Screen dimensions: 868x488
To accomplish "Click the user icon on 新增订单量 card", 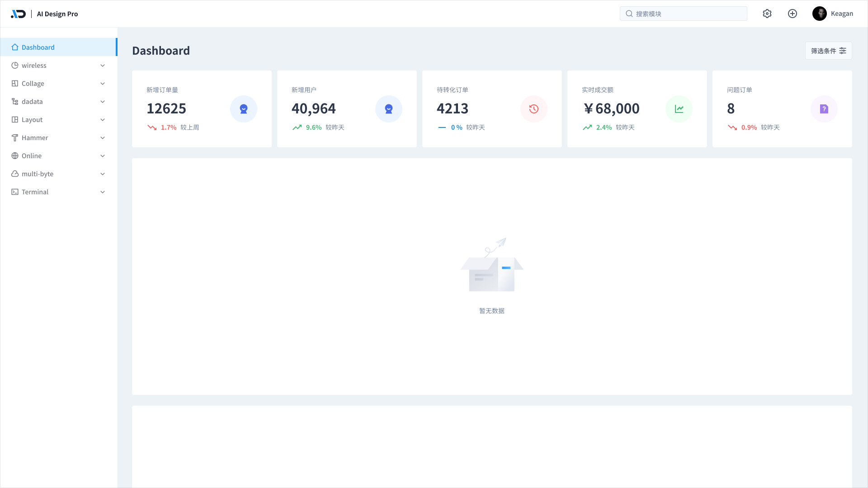I will [244, 109].
